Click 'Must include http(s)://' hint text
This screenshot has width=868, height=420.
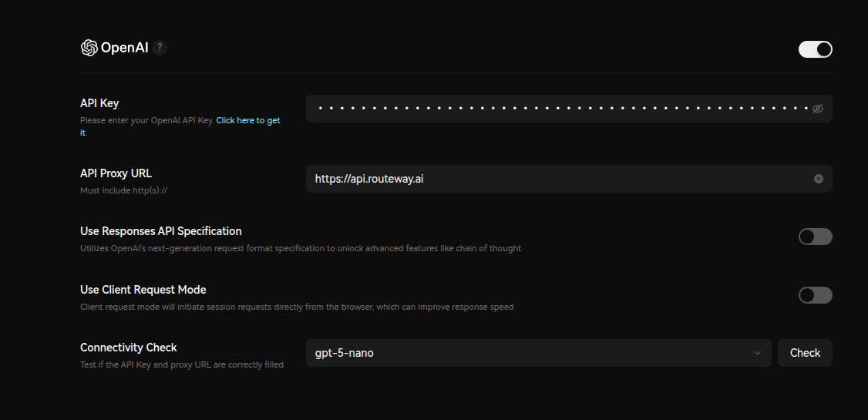[123, 190]
